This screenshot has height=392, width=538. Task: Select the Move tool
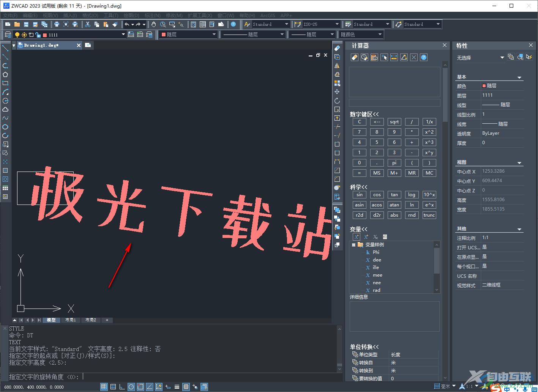(337, 92)
